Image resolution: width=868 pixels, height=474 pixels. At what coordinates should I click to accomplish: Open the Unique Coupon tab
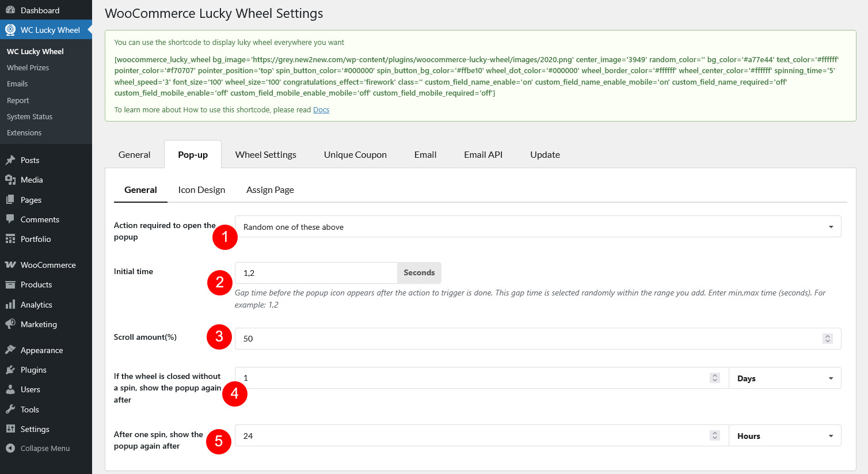(355, 154)
